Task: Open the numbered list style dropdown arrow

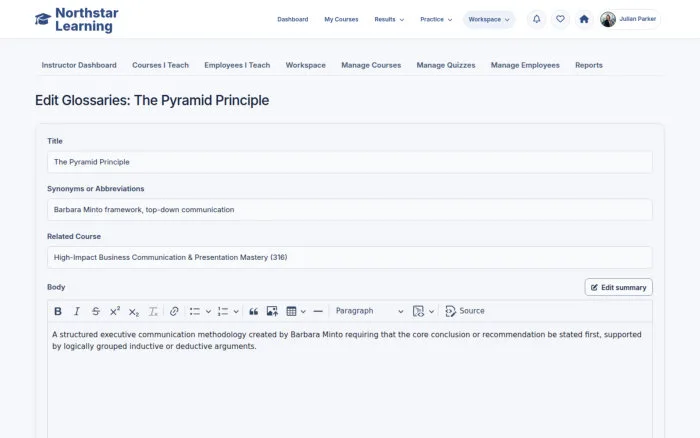Action: [x=236, y=312]
